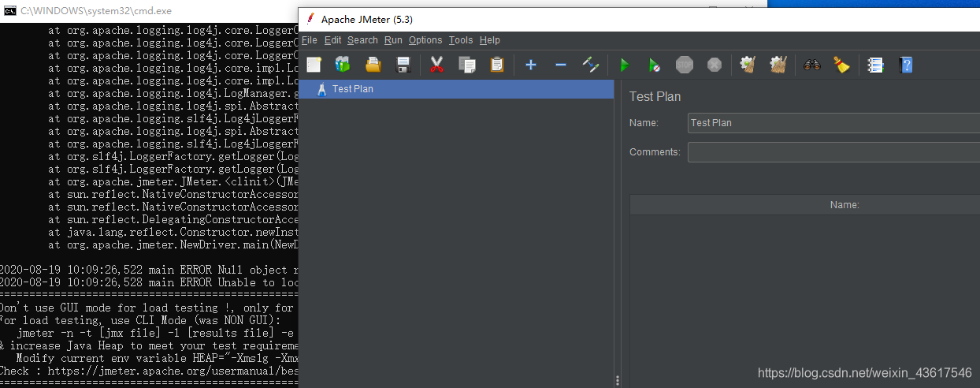980x388 pixels.
Task: Click the C:\WINDOWS\system32\cmd.exe title text
Action: (x=96, y=11)
